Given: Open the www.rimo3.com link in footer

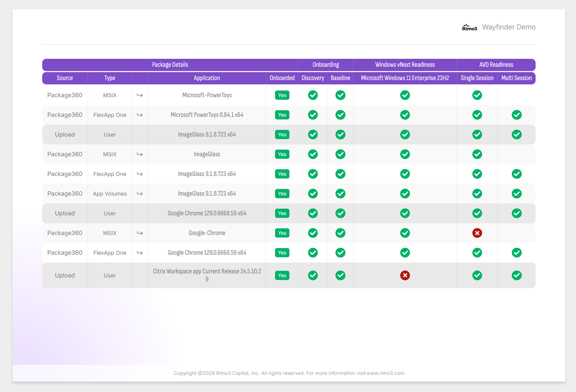Looking at the screenshot, I should click(385, 373).
